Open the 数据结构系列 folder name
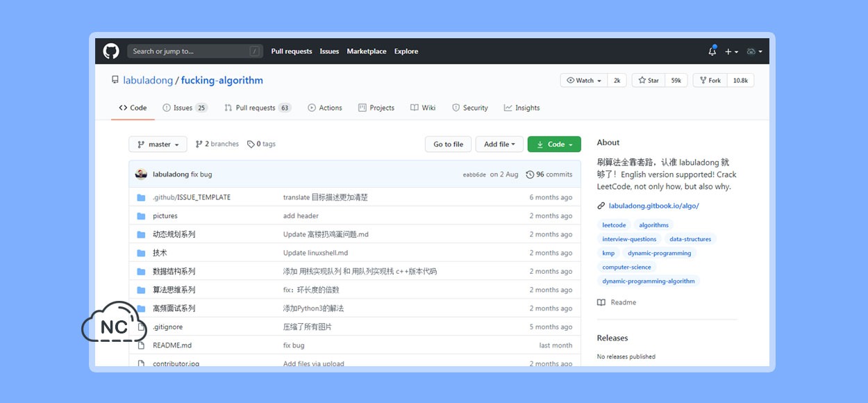This screenshot has height=403, width=868. tap(174, 272)
